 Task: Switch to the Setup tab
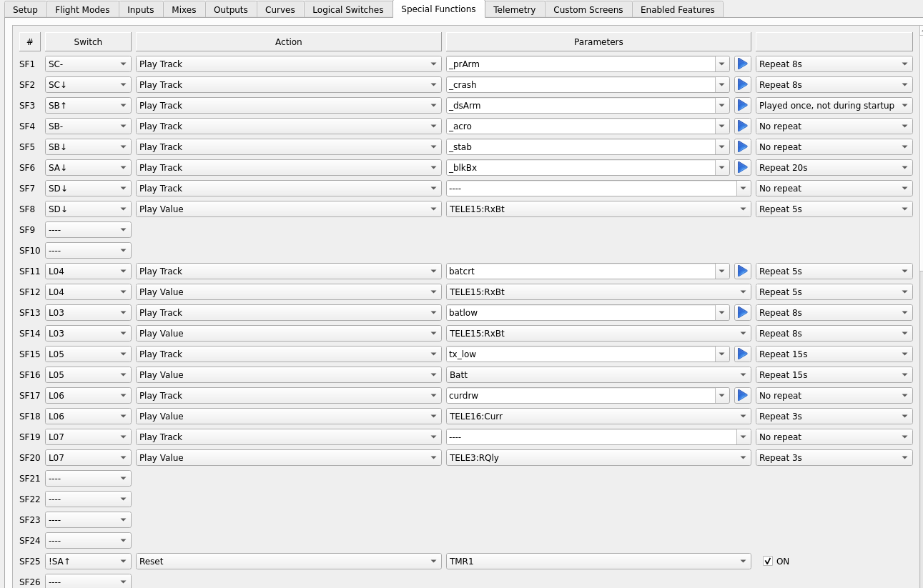click(x=25, y=10)
